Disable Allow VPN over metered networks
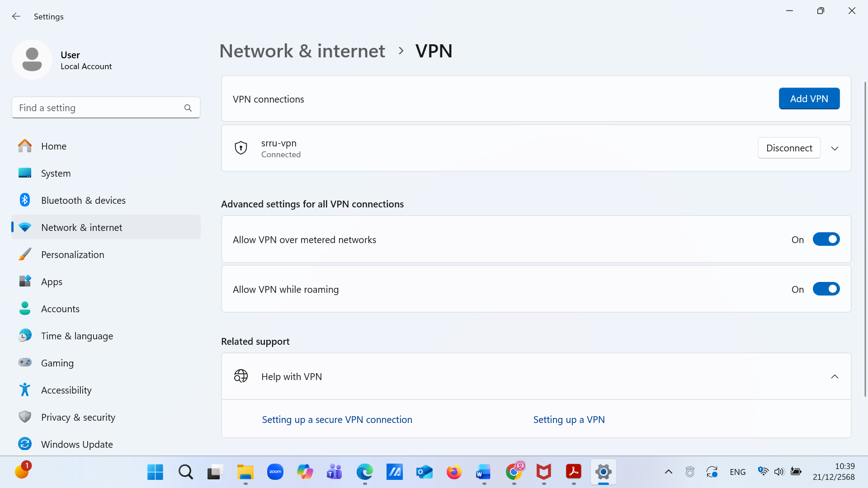 tap(826, 239)
